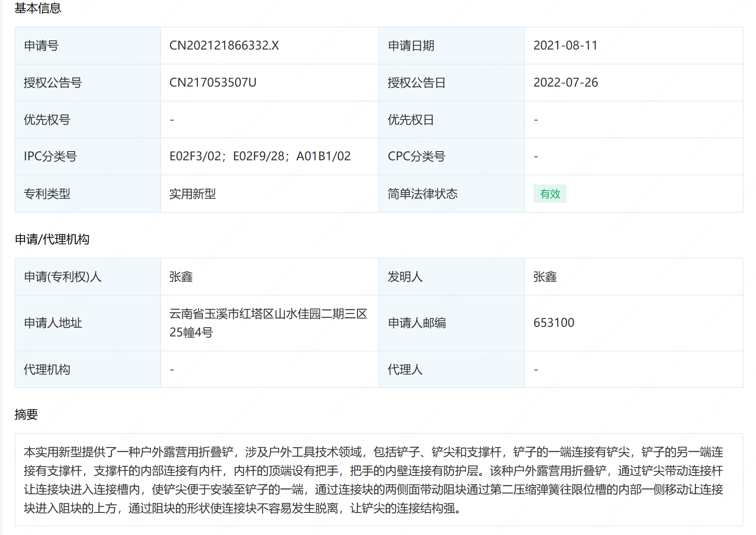Screen dimensions: 756x535
Task: Select the 摘要 section heading
Action: click(x=26, y=414)
